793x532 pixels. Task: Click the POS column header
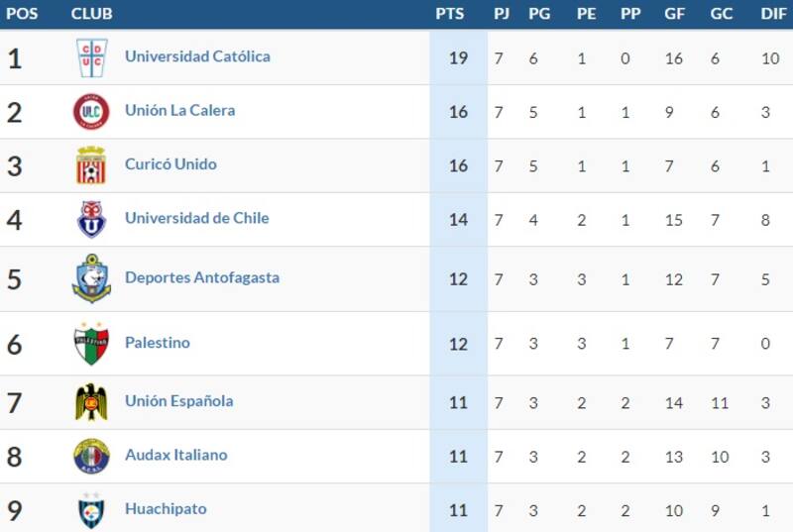[22, 14]
